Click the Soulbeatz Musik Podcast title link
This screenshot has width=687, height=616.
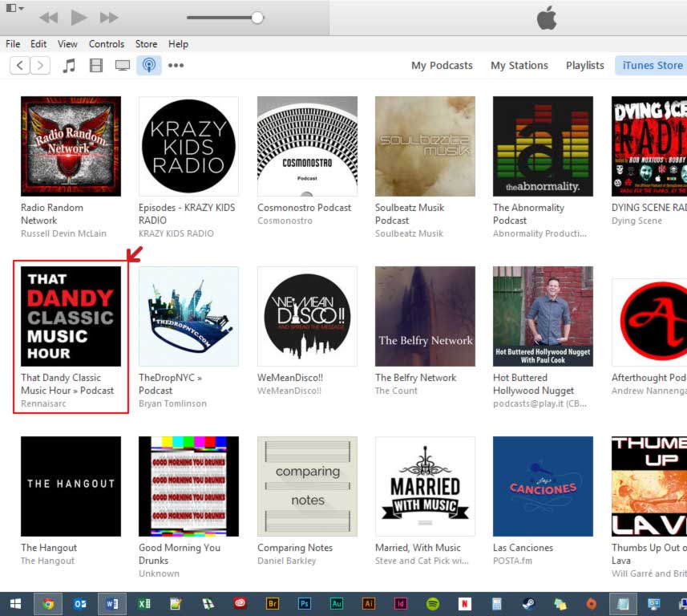point(410,214)
